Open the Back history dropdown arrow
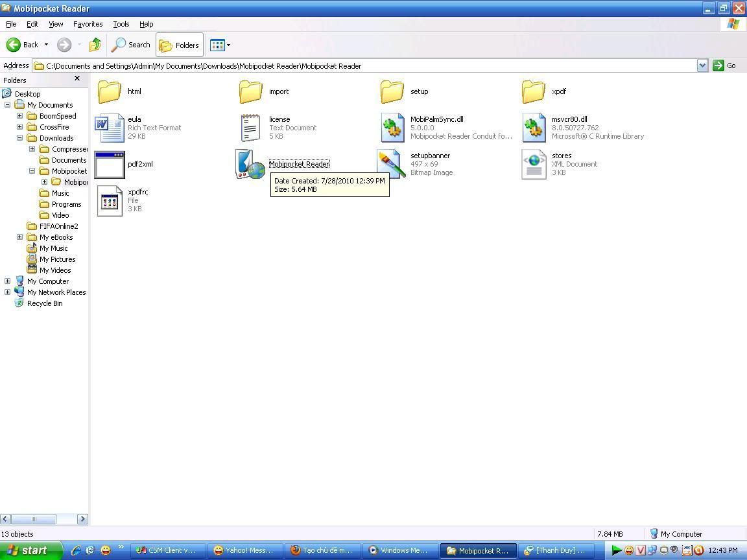 pyautogui.click(x=46, y=45)
